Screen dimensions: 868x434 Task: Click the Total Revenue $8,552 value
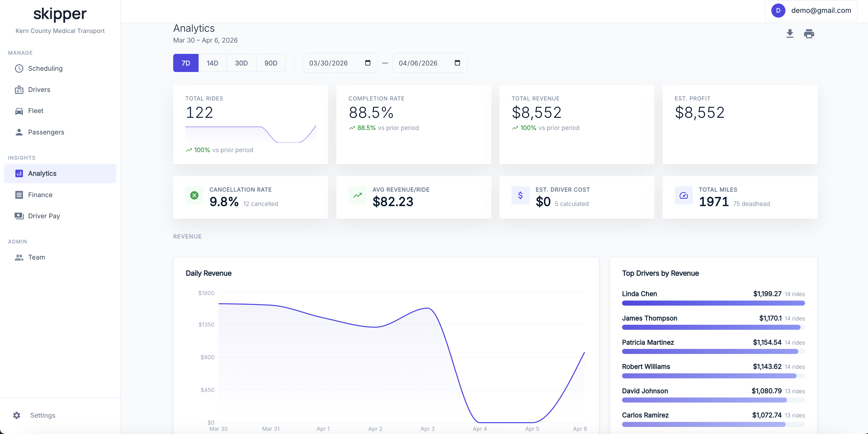pyautogui.click(x=536, y=113)
